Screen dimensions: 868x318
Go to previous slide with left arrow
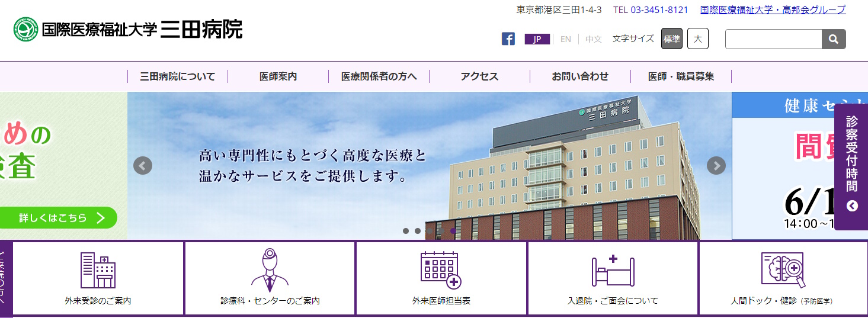[143, 165]
